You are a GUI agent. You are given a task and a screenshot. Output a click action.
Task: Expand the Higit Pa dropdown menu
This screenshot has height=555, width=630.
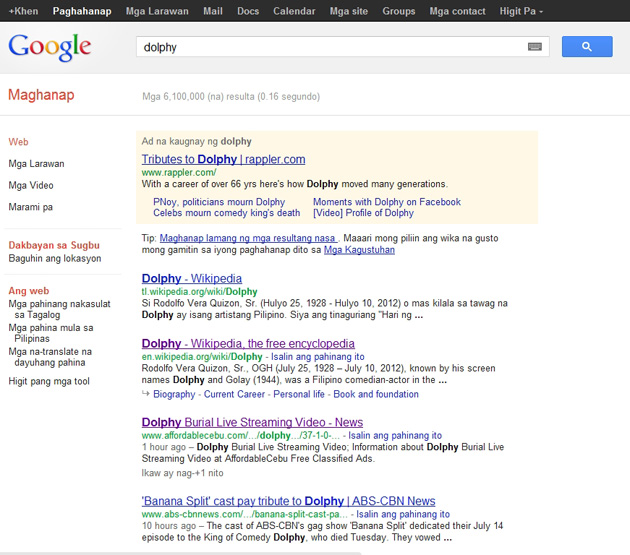pyautogui.click(x=521, y=11)
